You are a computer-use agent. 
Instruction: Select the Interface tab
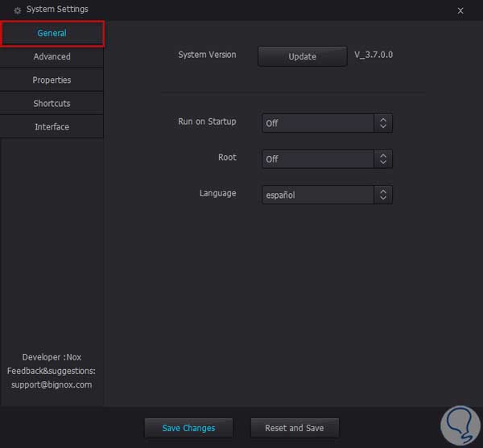52,127
